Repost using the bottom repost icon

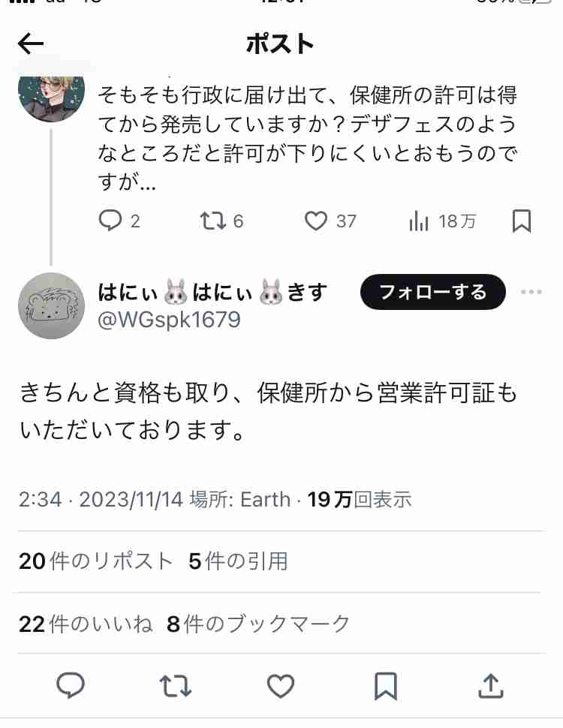pyautogui.click(x=176, y=686)
